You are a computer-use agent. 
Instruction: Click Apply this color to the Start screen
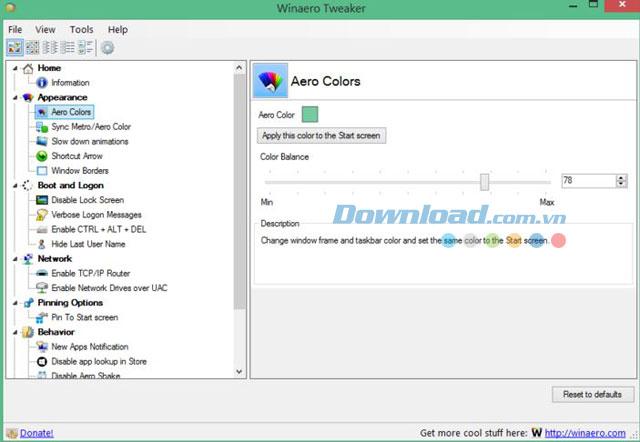tap(321, 135)
